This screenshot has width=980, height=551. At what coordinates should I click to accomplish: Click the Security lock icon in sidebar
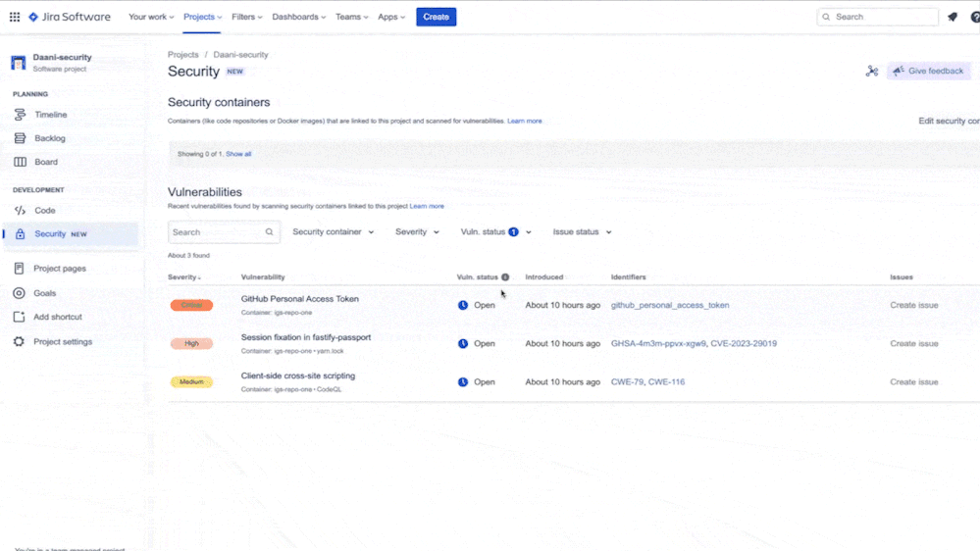pyautogui.click(x=20, y=233)
